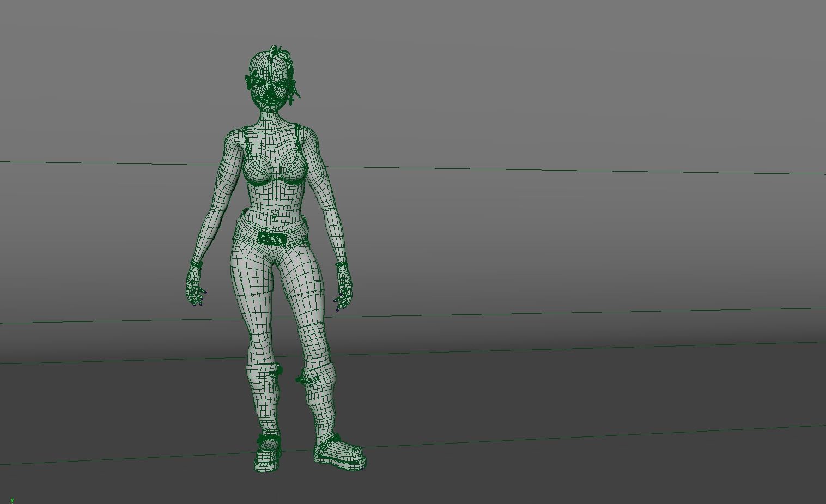Viewport: 826px width, 504px height.
Task: Click the cross earring on the character
Action: click(x=291, y=99)
